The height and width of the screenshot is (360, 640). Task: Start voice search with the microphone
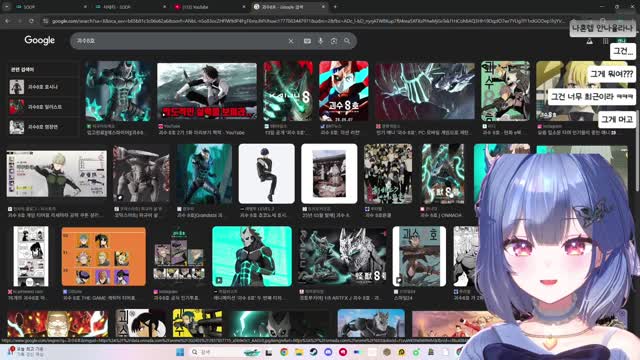pos(320,41)
